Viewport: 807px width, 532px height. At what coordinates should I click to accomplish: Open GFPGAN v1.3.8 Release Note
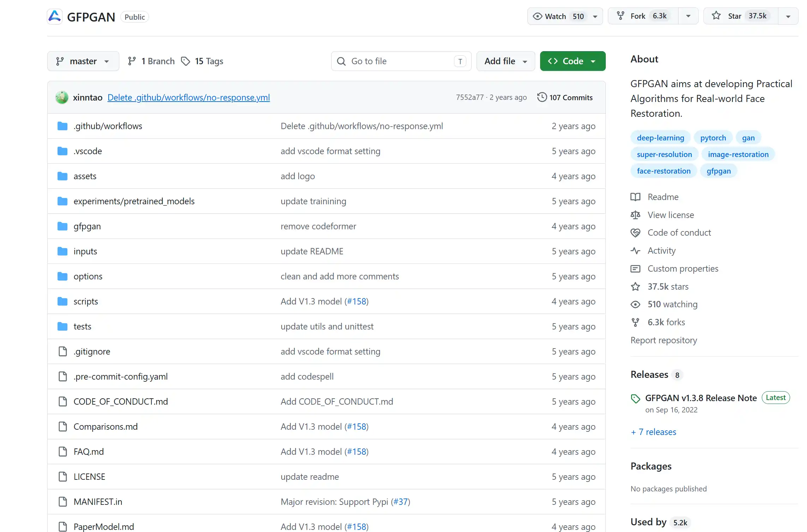click(701, 398)
